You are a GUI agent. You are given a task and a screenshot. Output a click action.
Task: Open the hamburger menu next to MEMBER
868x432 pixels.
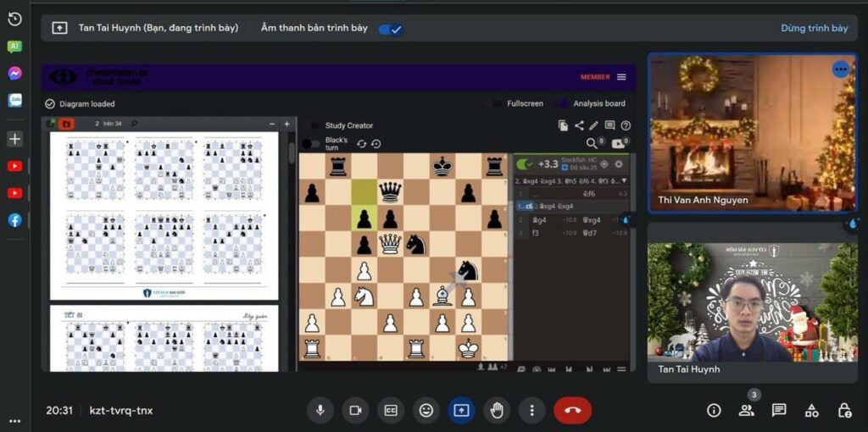point(621,77)
